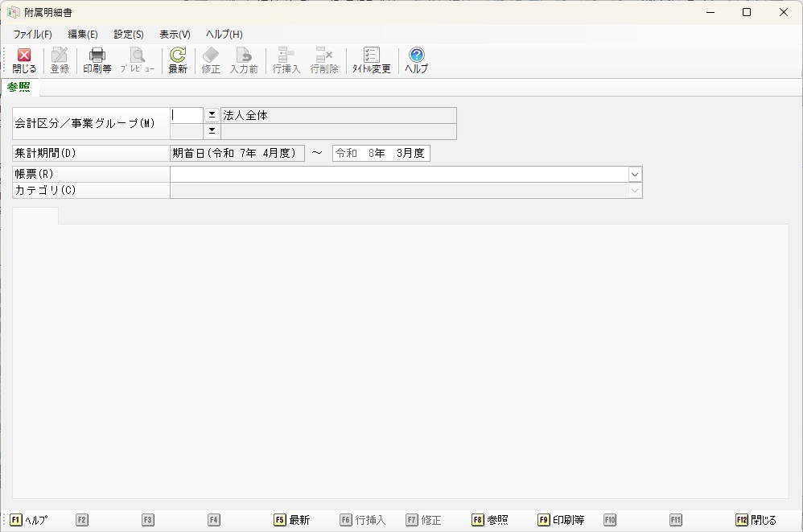
Task: Click the ヘルプ question mark icon
Action: coord(416,56)
